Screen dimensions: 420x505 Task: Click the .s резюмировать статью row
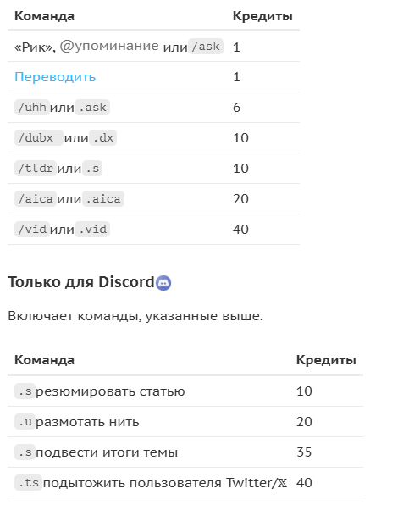coord(185,391)
